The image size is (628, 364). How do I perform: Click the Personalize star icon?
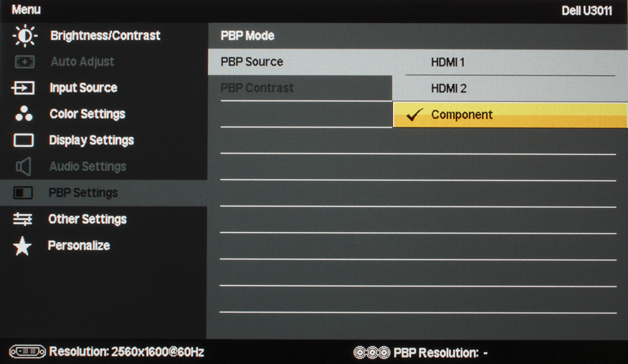[22, 246]
